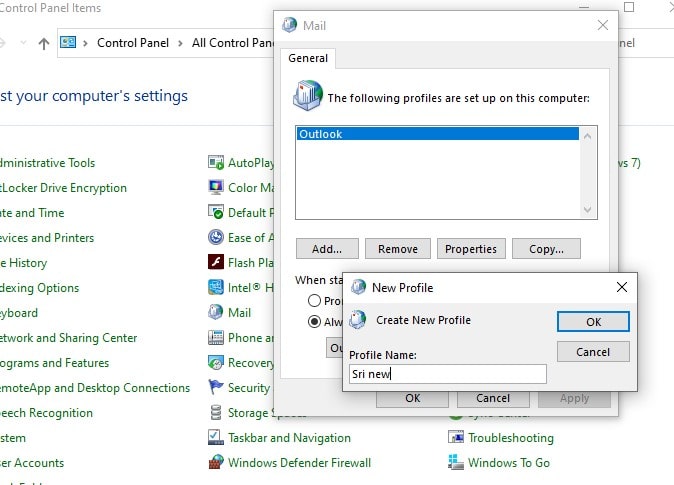Open BitLocker Drive Encryption link
The image size is (674, 485).
[63, 187]
